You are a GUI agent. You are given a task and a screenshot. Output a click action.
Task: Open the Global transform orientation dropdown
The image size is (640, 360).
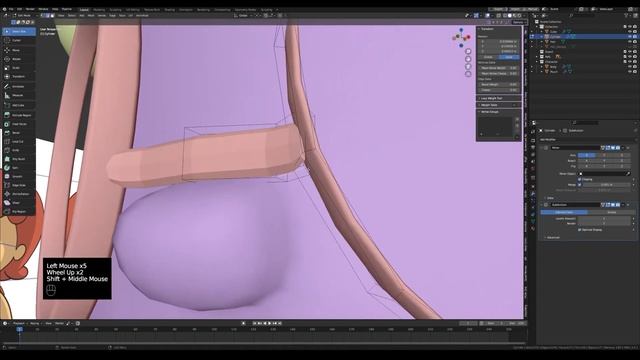pyautogui.click(x=243, y=16)
